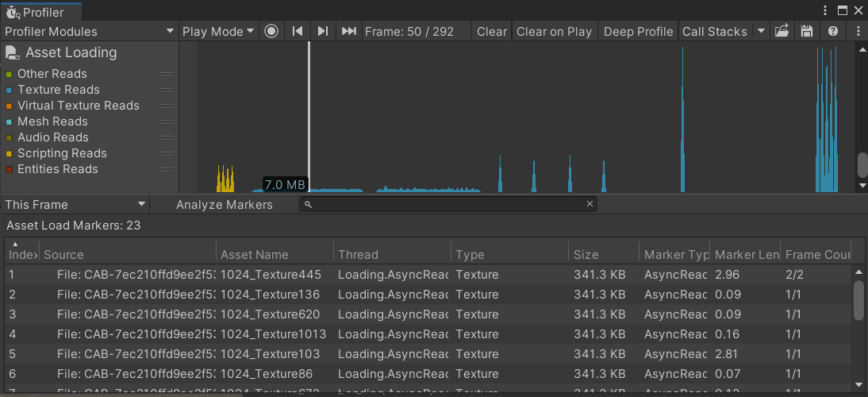Image resolution: width=868 pixels, height=397 pixels.
Task: Go to previous frame
Action: click(x=298, y=31)
